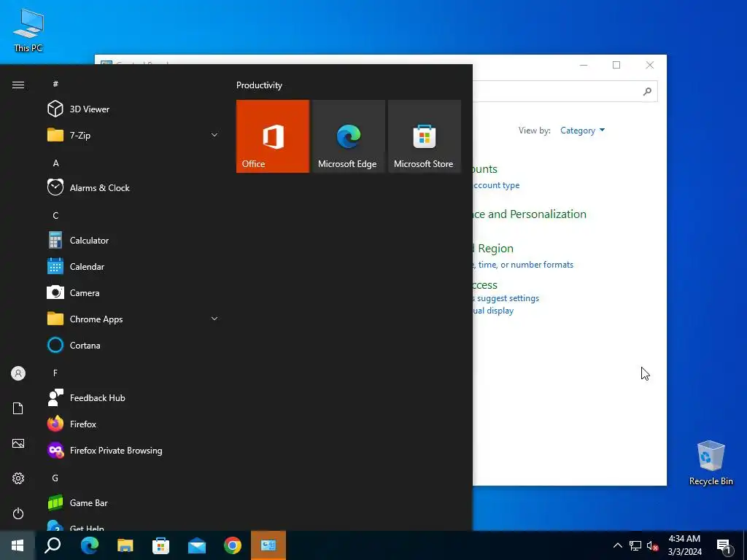Select Control Panel taskbar button
Viewport: 747px width, 560px height.
pos(268,545)
